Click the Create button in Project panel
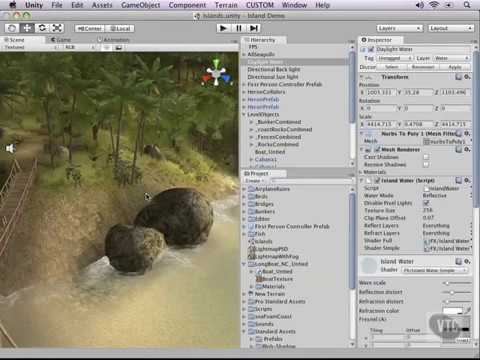 coord(254,180)
